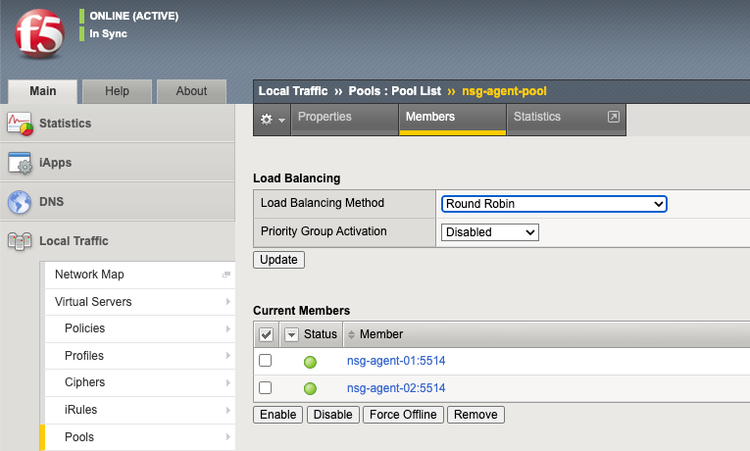Open Priority Group Activation dropdown
Viewport: 750px width, 451px height.
[490, 232]
